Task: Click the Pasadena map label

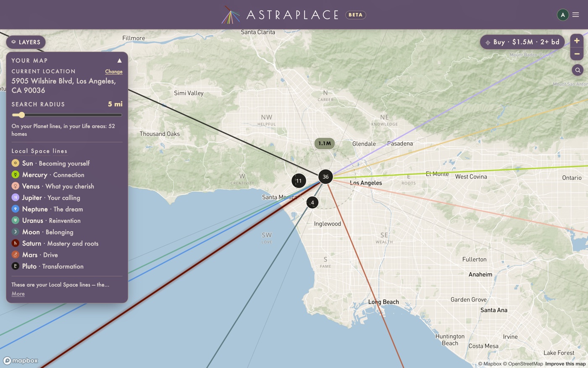Action: coord(400,143)
